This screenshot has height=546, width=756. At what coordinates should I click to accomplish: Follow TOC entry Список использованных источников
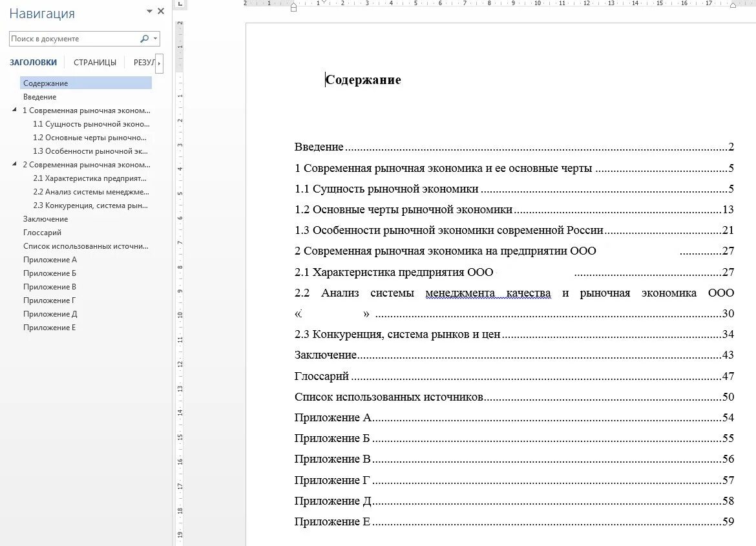(514, 397)
